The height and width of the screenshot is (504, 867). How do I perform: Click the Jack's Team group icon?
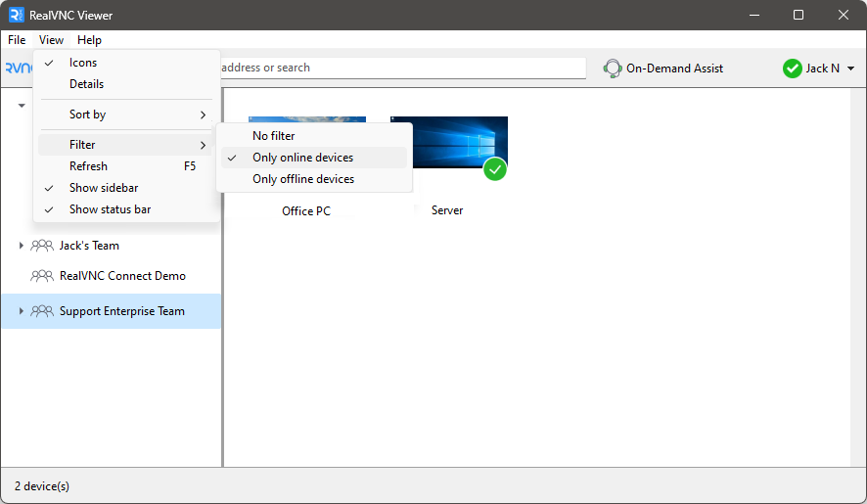[x=42, y=246]
